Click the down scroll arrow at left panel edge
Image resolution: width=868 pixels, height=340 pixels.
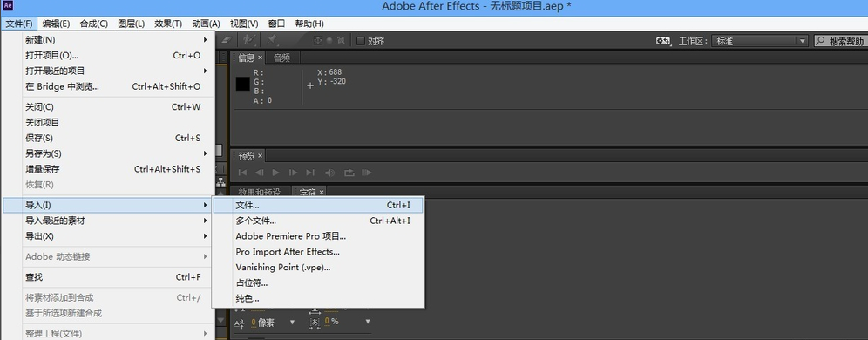[x=220, y=320]
